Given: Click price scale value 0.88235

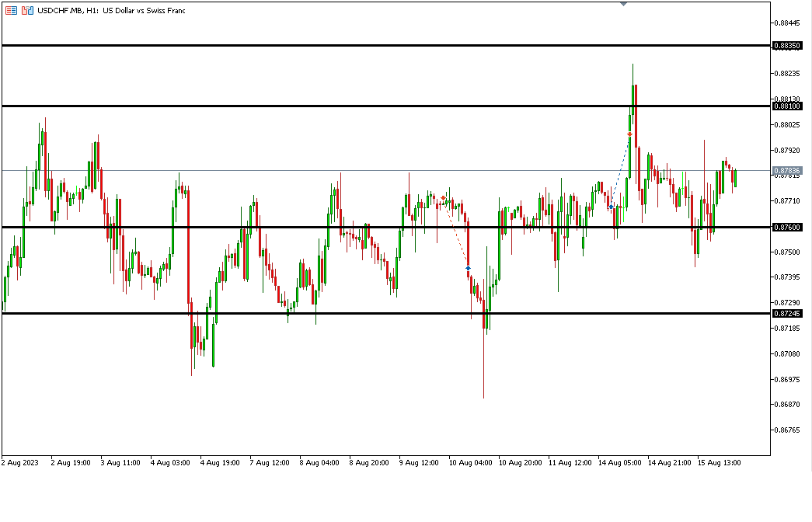Looking at the screenshot, I should [787, 74].
